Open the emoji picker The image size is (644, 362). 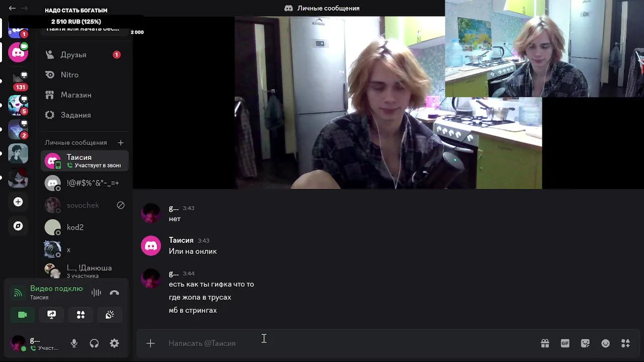(x=605, y=343)
